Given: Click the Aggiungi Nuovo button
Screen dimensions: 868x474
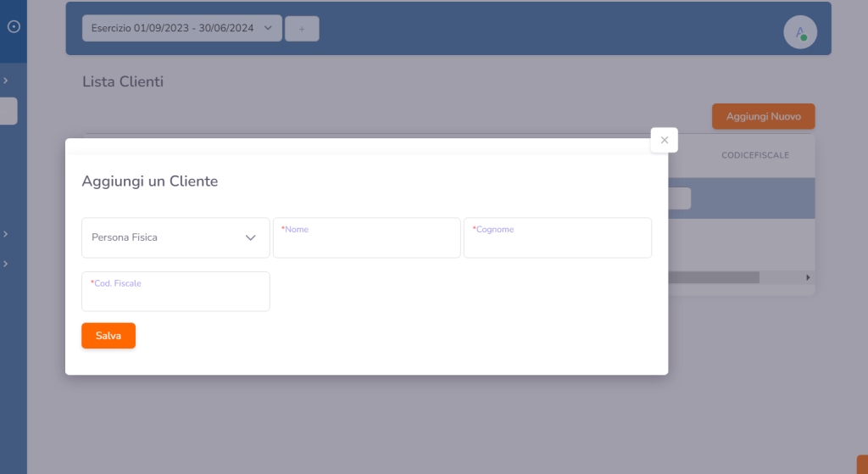Looking at the screenshot, I should pyautogui.click(x=763, y=116).
